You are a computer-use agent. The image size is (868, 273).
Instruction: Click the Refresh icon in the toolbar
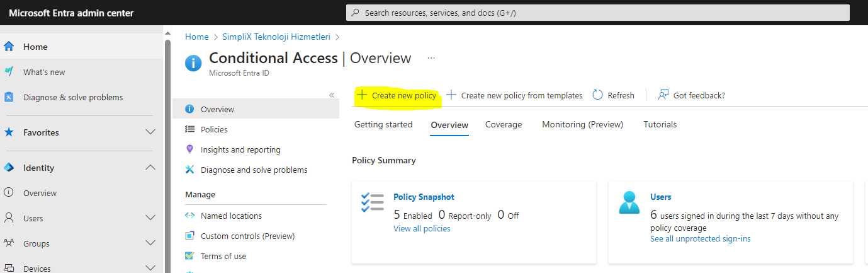[x=598, y=95]
